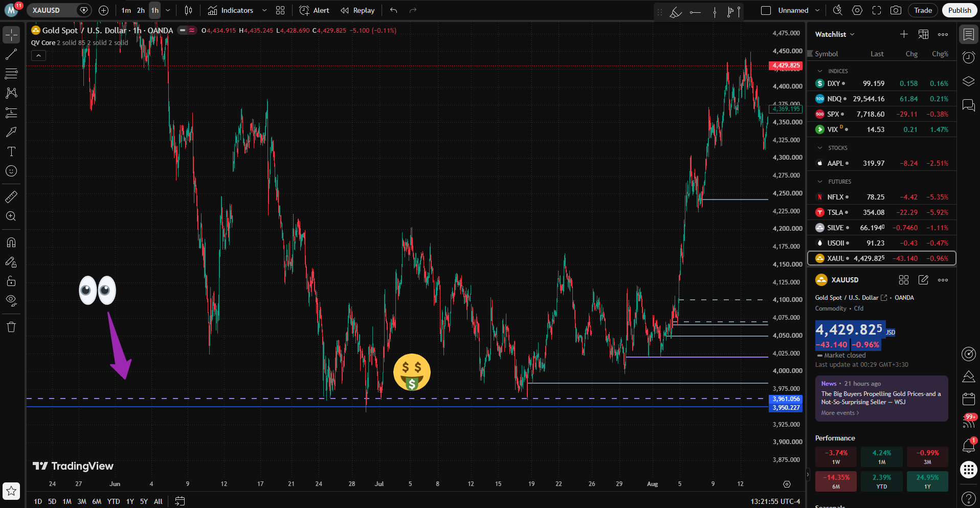This screenshot has height=508, width=980.
Task: Collapse the STOCKS watchlist section
Action: (x=820, y=148)
